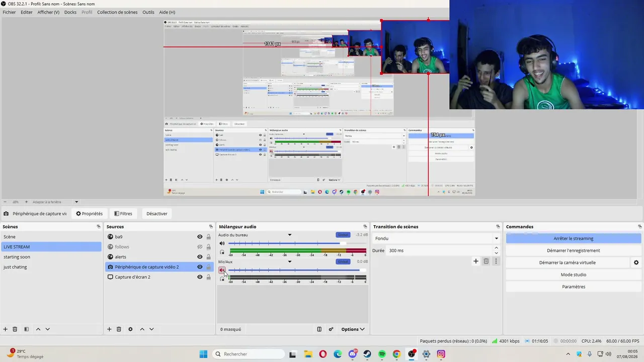Toggle lock on Capture d'écran 2 source

tap(208, 277)
